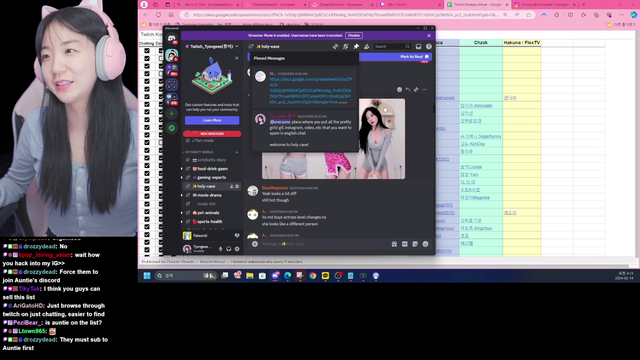Screen dimensions: 640x360
Task: Click Mark As Read button
Action: 414,57
